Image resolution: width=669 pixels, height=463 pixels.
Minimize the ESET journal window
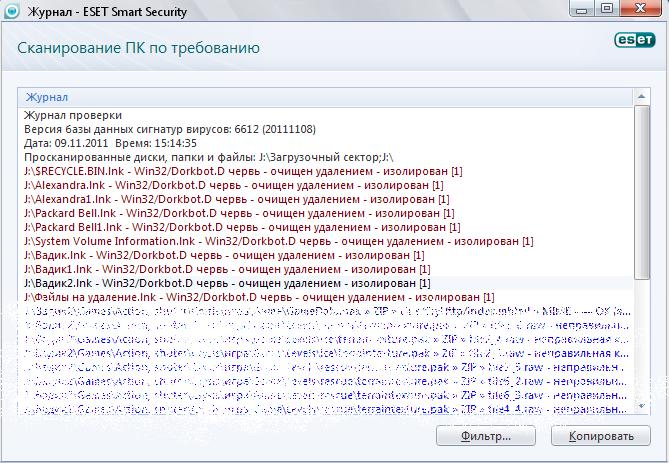582,9
